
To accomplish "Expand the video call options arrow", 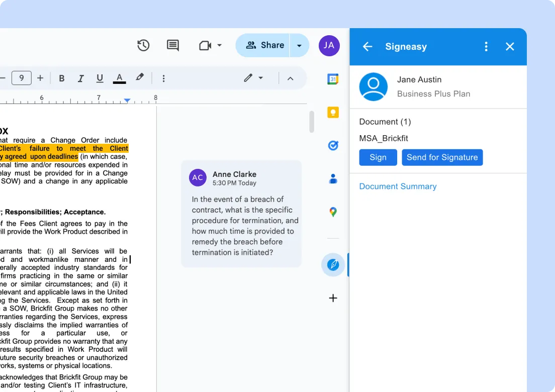I will (220, 45).
